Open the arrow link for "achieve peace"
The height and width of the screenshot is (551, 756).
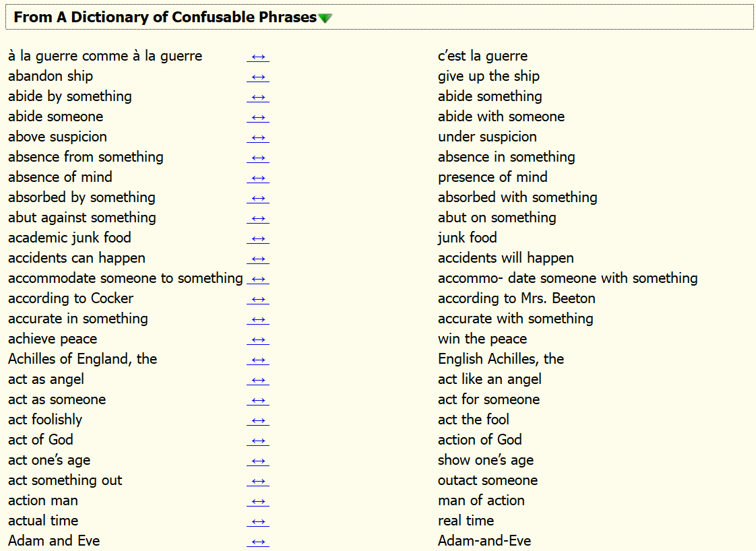258,339
